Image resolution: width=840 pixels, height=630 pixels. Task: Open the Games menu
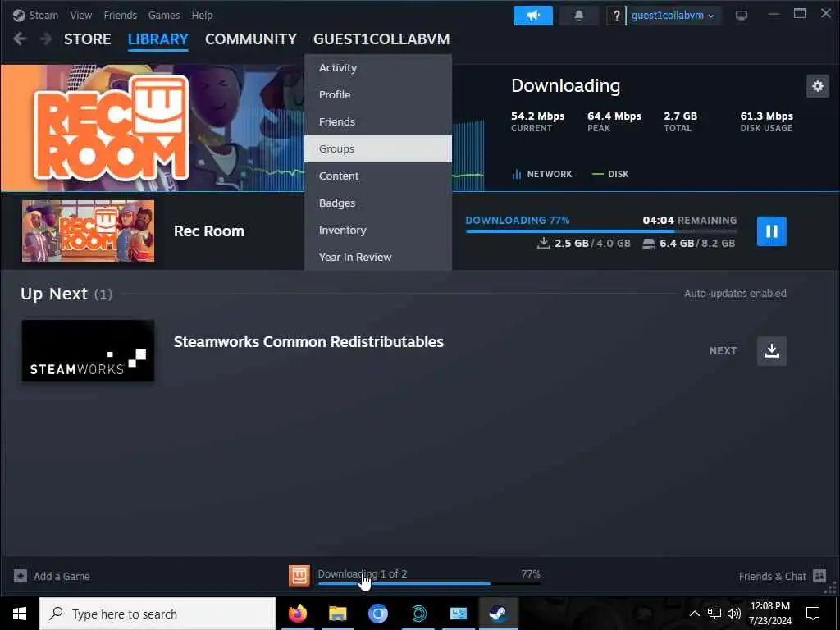pos(164,15)
